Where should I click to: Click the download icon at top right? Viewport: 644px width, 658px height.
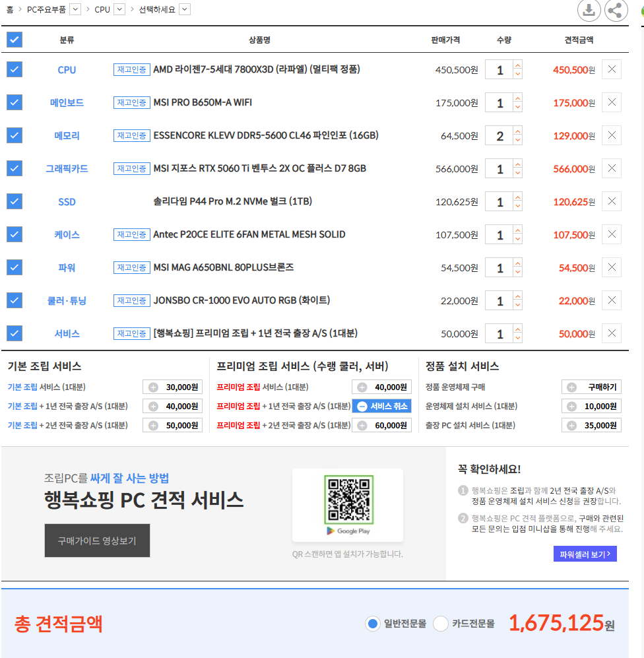tap(589, 10)
